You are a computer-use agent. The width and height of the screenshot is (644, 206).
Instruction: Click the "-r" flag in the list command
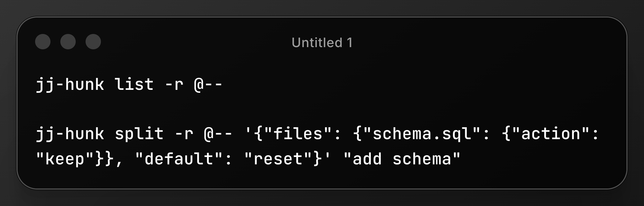(174, 84)
